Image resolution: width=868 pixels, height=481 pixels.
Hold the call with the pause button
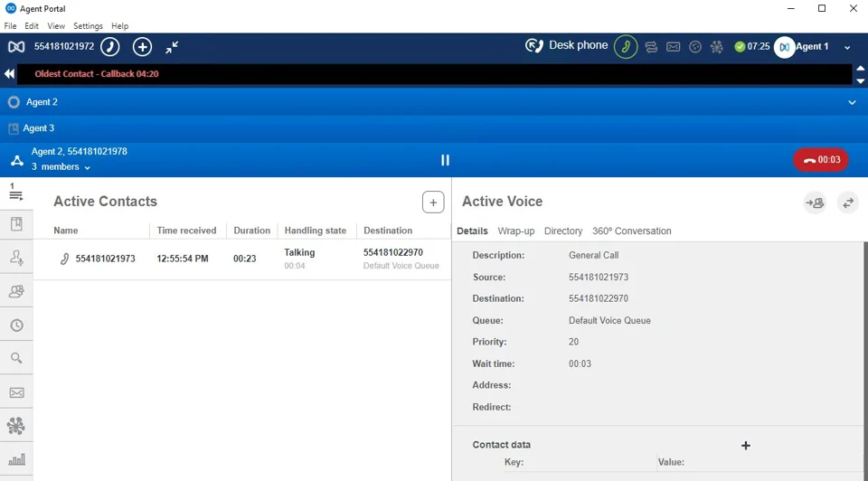tap(445, 160)
